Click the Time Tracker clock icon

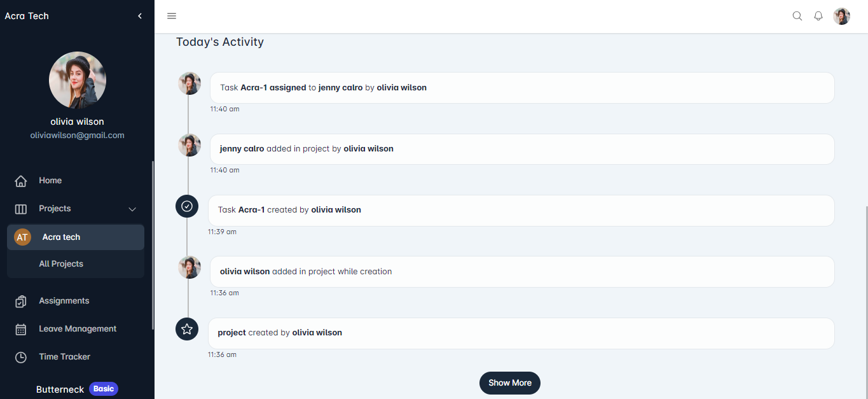pyautogui.click(x=21, y=357)
